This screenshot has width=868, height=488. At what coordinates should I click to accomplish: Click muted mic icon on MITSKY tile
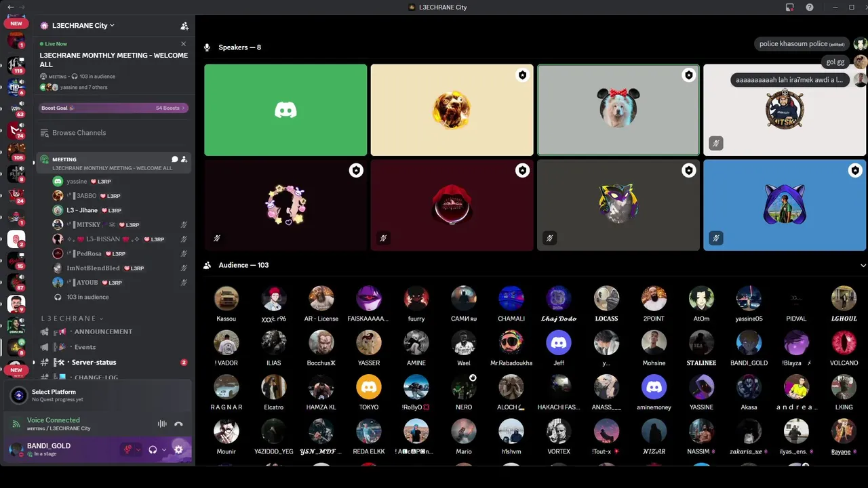(715, 143)
